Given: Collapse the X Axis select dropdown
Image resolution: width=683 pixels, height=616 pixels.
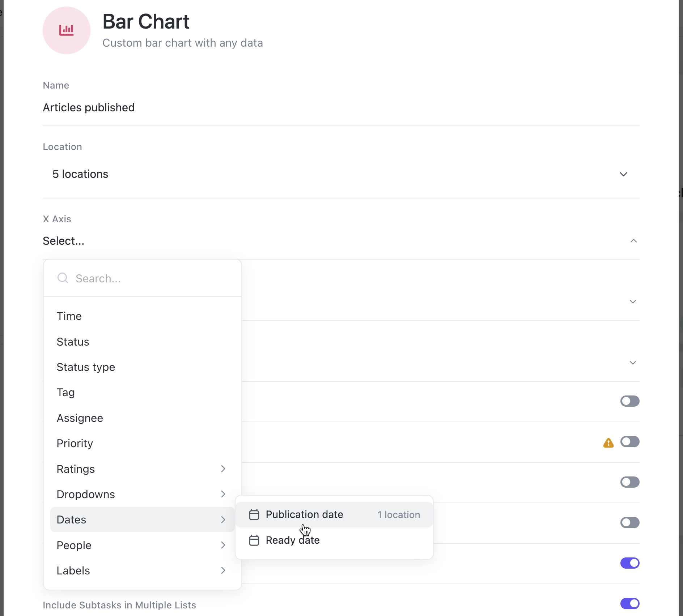Looking at the screenshot, I should point(633,240).
